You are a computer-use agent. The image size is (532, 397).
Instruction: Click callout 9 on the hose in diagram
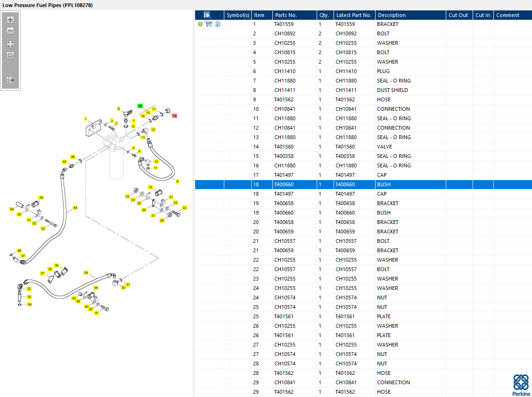point(178,182)
